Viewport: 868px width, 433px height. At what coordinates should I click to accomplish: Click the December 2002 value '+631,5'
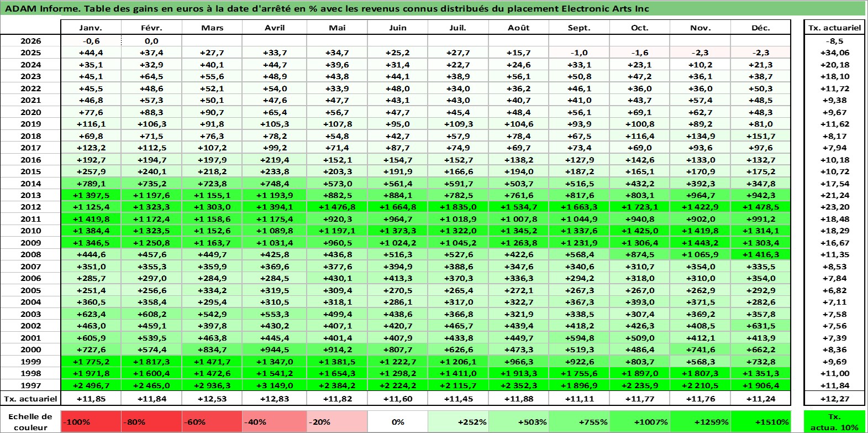click(761, 326)
